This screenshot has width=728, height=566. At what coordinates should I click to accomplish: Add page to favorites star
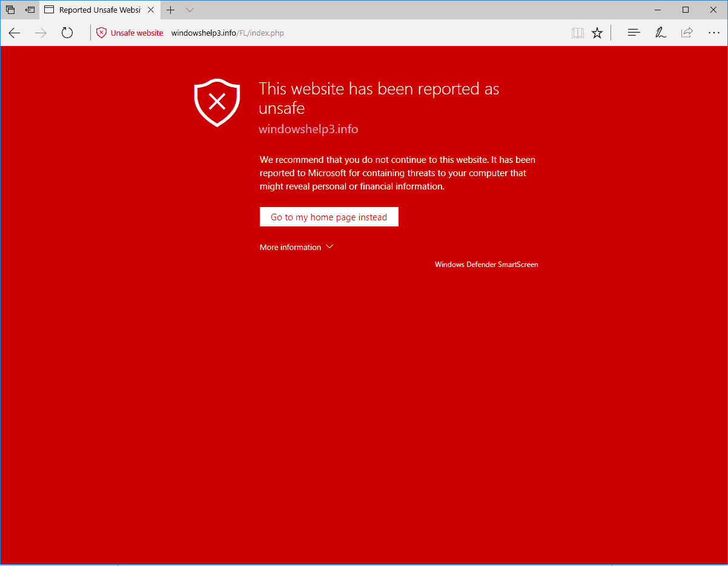point(597,33)
